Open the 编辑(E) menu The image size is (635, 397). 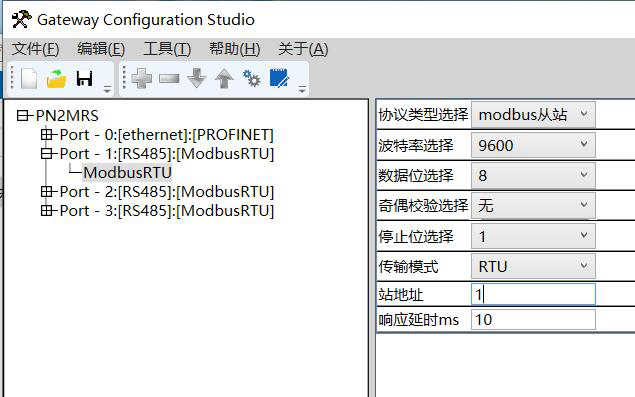pyautogui.click(x=101, y=49)
